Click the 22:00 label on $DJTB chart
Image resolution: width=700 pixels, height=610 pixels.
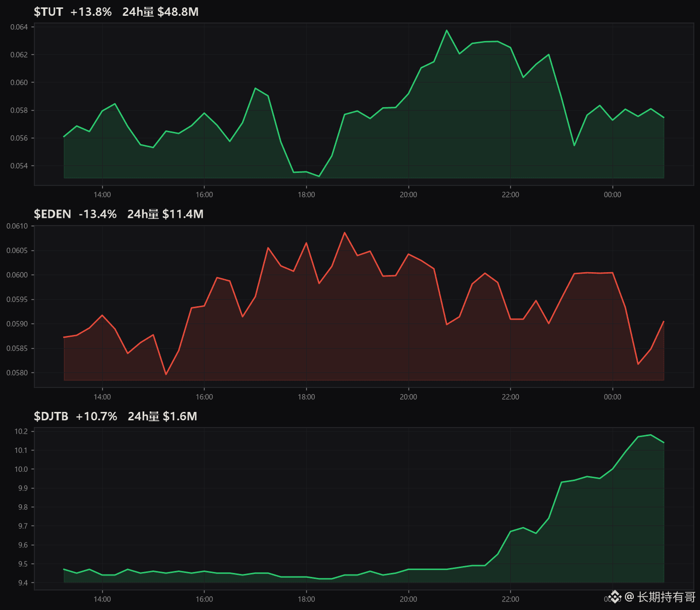point(510,599)
